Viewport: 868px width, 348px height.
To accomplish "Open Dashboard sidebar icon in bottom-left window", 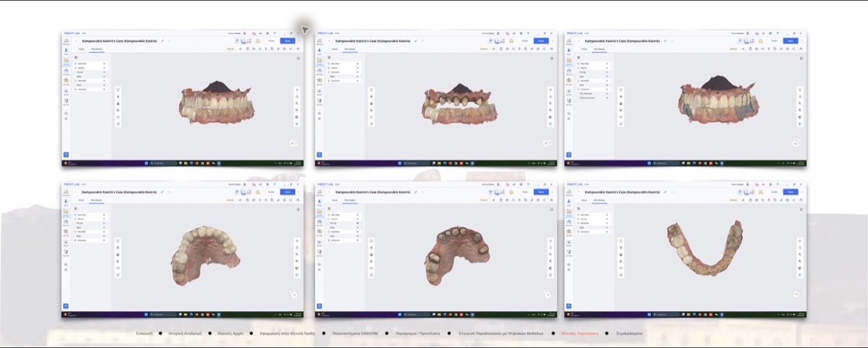I will pyautogui.click(x=67, y=192).
